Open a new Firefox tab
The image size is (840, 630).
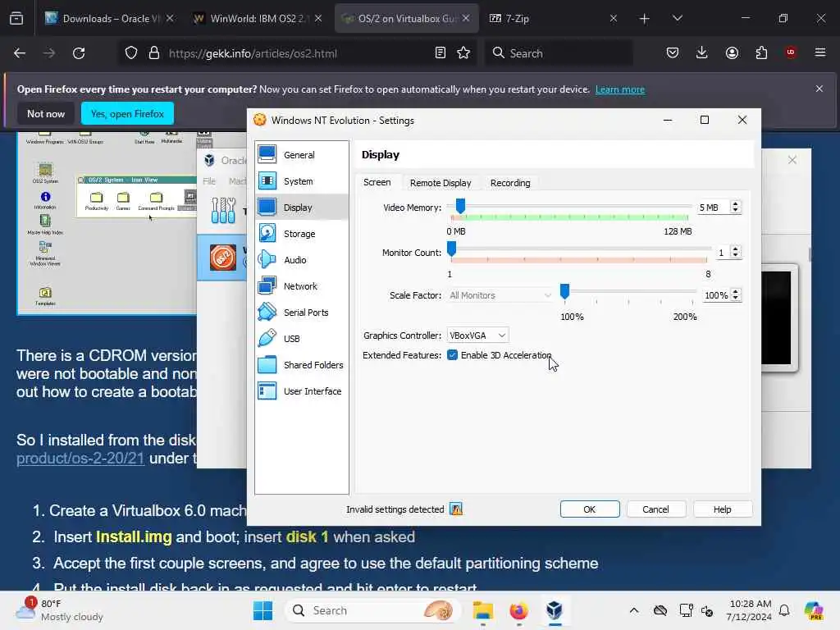click(x=645, y=18)
